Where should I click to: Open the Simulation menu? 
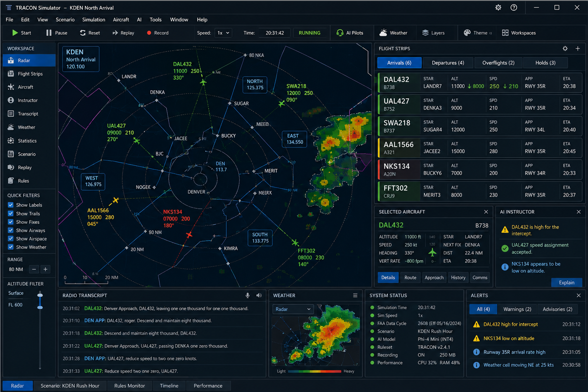(93, 20)
